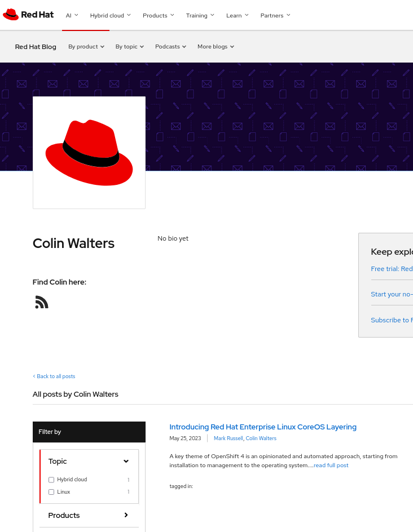Open the Hybrid cloud navigation menu
The height and width of the screenshot is (532, 413).
click(x=111, y=15)
